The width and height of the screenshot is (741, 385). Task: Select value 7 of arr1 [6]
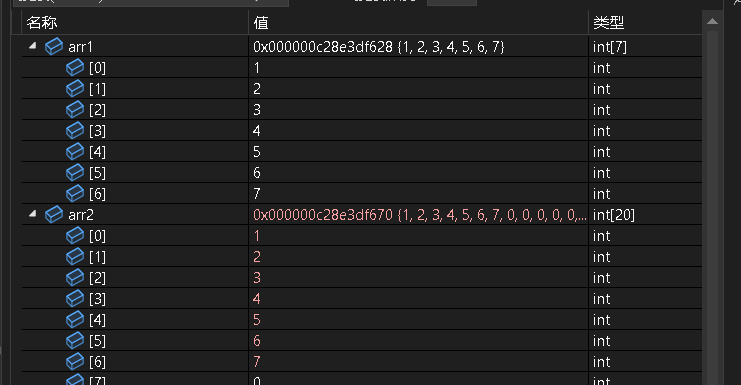click(257, 194)
